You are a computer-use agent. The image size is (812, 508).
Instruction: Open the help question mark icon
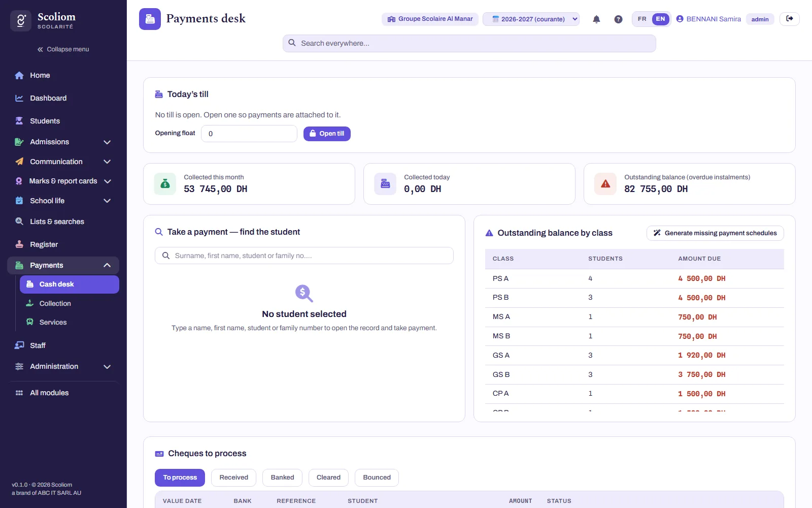(618, 19)
